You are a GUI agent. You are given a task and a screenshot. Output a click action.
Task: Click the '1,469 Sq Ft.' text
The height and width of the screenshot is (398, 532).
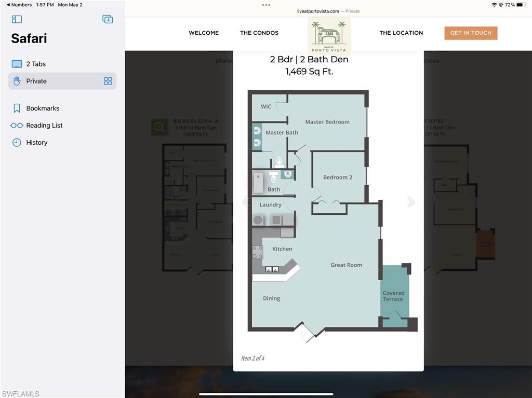309,72
